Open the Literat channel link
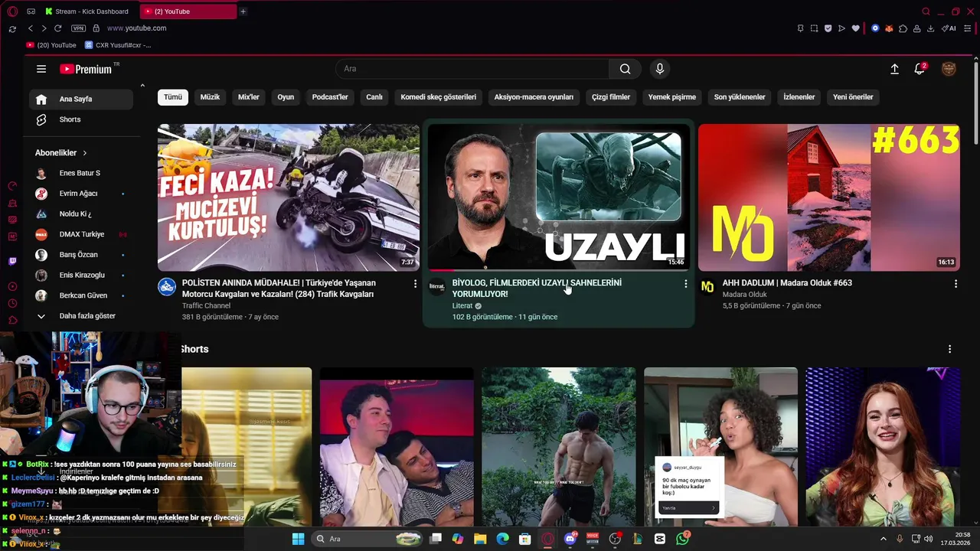The width and height of the screenshot is (980, 551). point(462,306)
